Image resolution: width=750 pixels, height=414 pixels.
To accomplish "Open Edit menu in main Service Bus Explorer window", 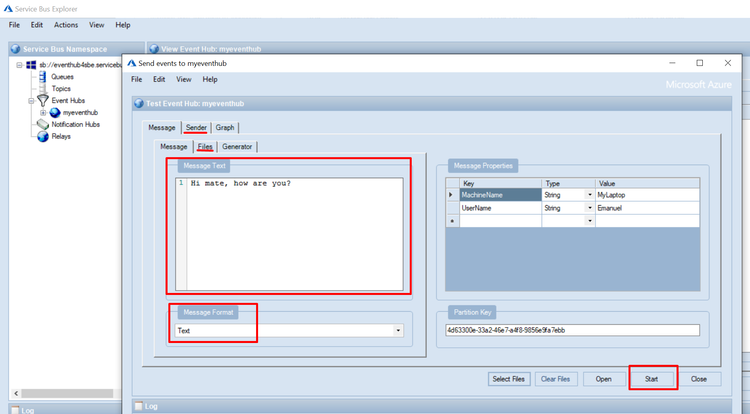I will pos(37,25).
